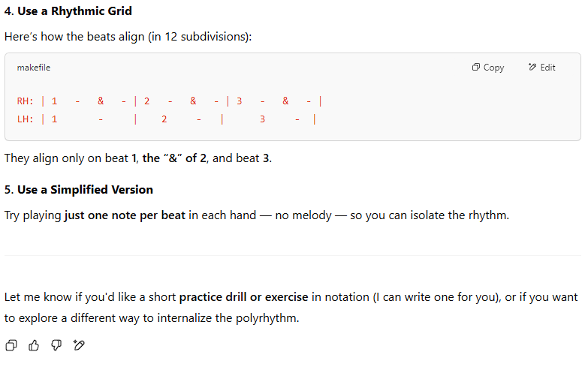588x385 pixels.
Task: Click bold text just one note per beat
Action: click(125, 215)
